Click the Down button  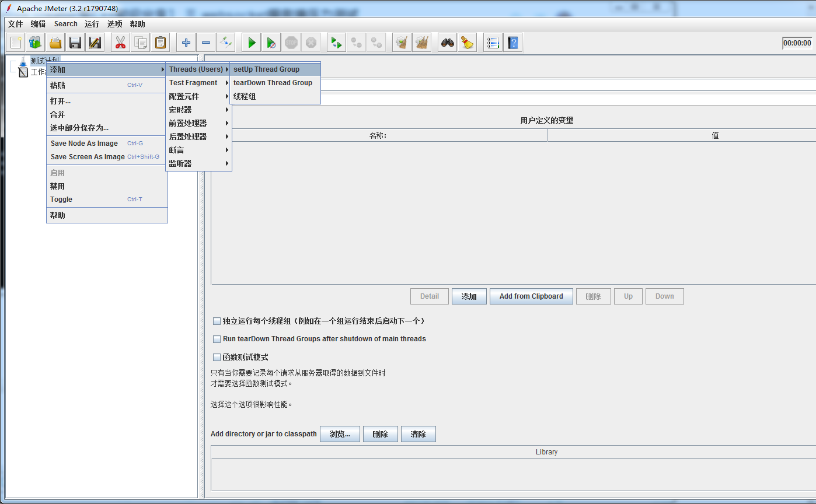665,296
